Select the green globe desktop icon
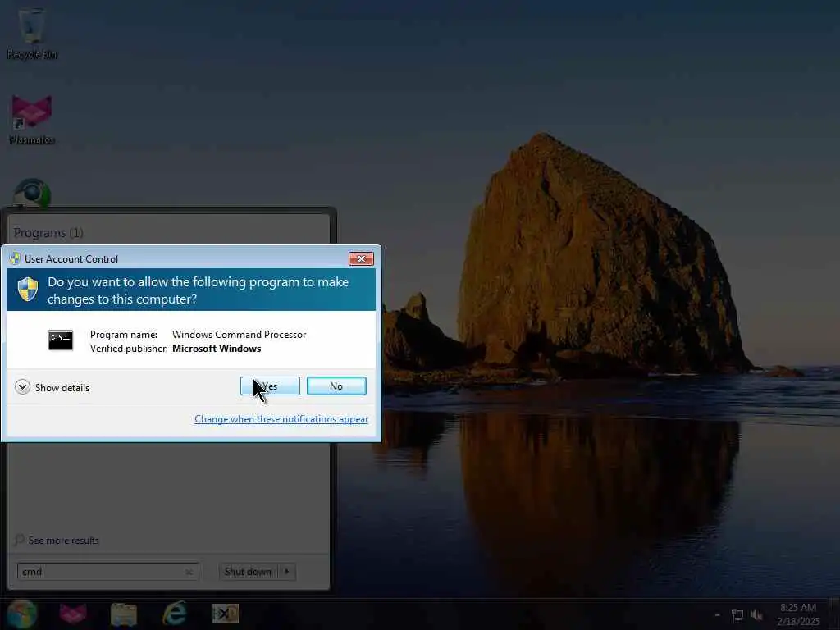The height and width of the screenshot is (630, 840). pos(32,194)
